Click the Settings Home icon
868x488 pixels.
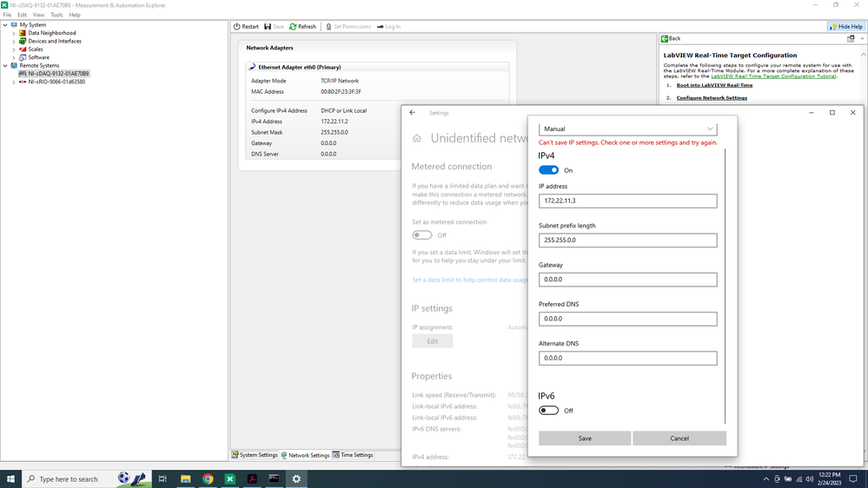pyautogui.click(x=417, y=138)
